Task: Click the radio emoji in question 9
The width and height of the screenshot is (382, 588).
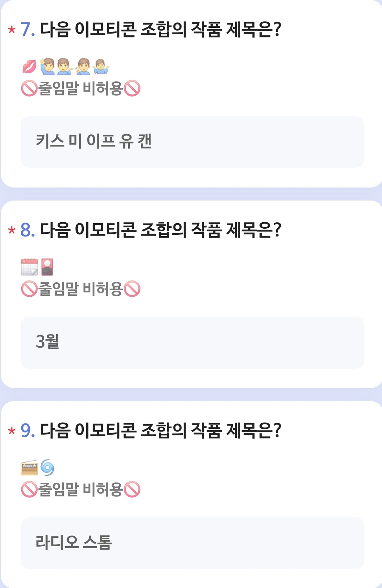Action: 29,467
